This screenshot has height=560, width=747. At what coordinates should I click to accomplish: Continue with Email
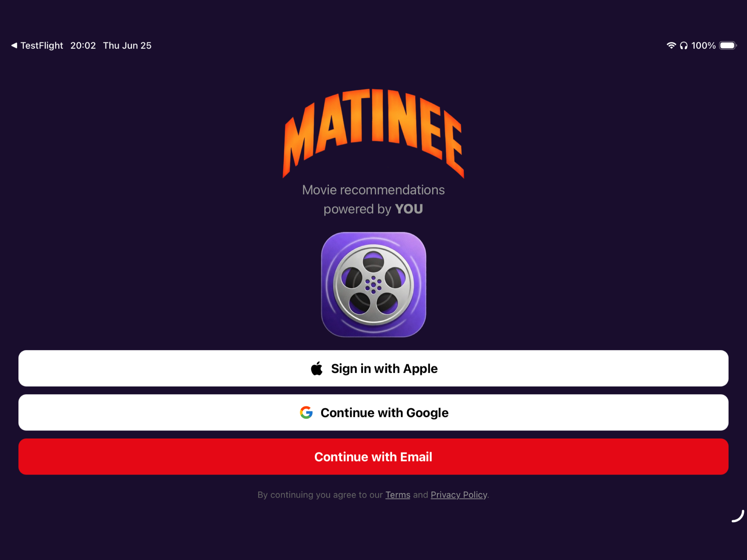(373, 457)
